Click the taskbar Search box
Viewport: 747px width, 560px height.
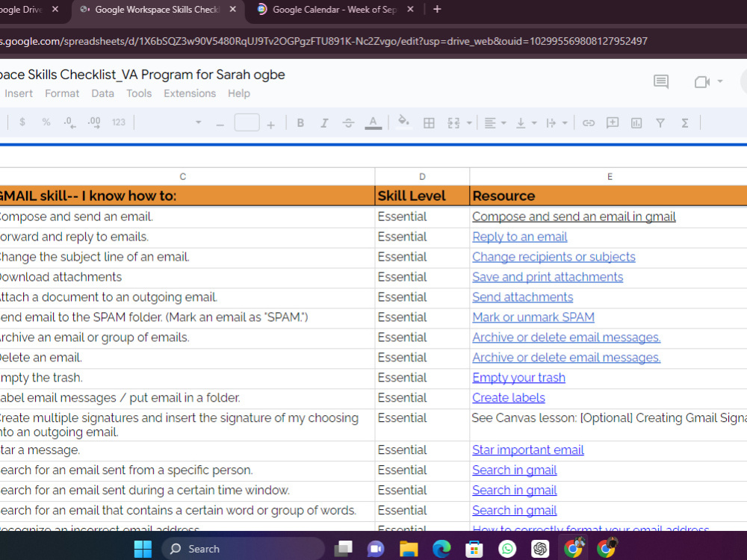243,549
